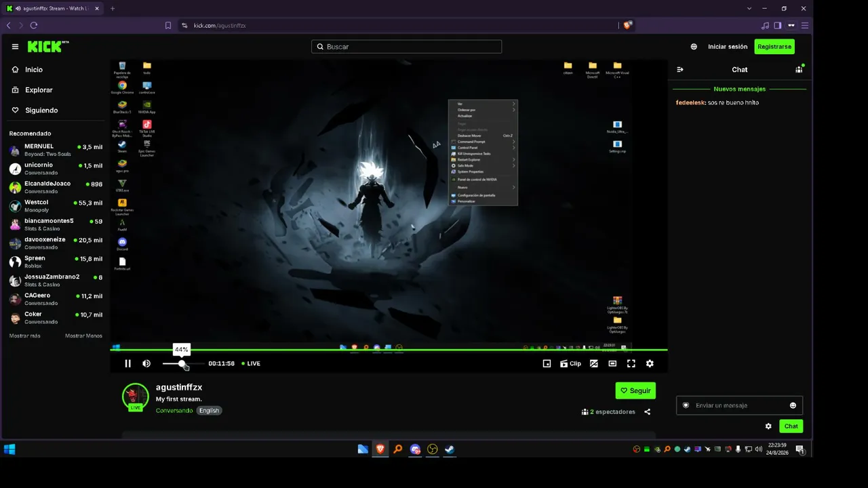Click the Buscar search field
This screenshot has width=868, height=488.
[407, 47]
